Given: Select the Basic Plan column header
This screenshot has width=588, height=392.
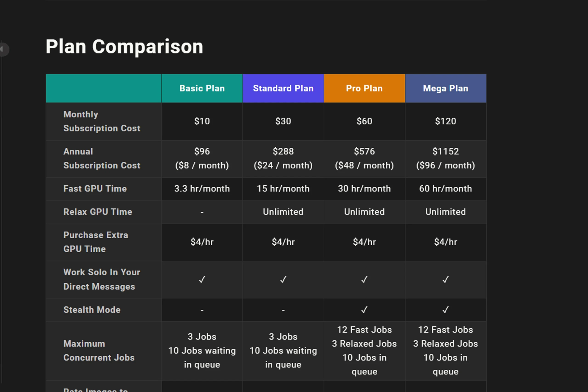Looking at the screenshot, I should coord(202,88).
